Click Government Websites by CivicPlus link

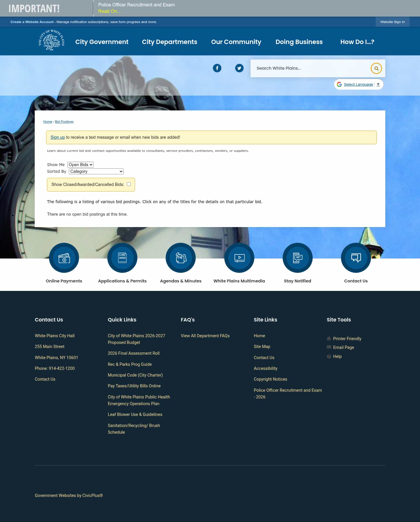69,495
